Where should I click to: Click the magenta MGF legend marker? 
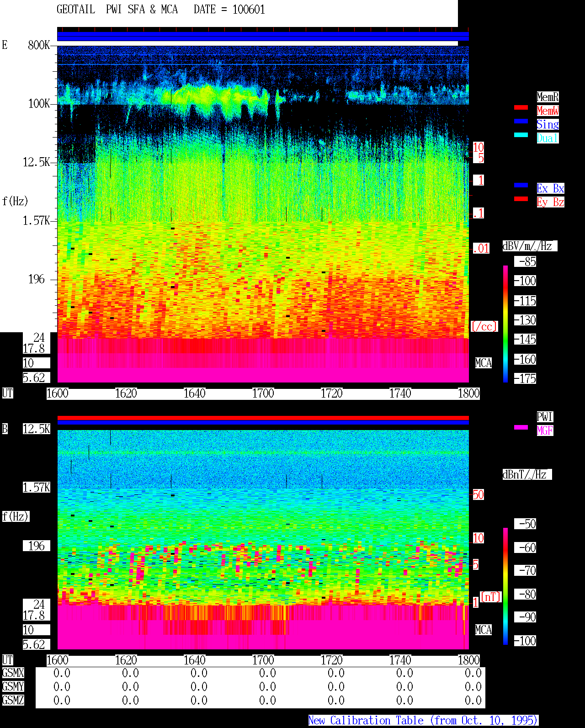coord(521,427)
